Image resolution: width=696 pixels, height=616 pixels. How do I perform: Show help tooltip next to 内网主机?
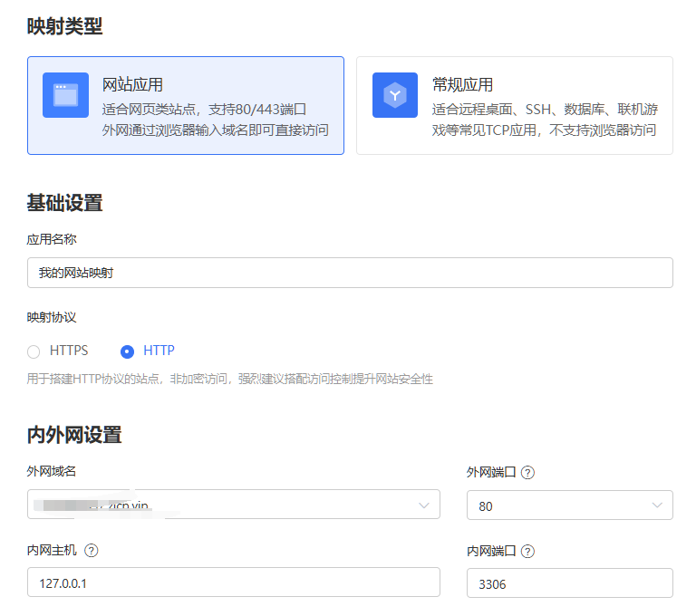(91, 551)
